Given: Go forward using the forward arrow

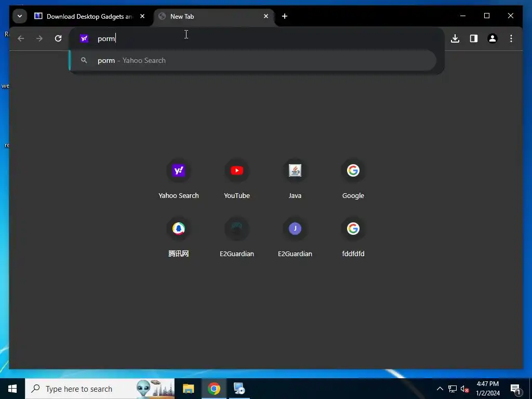Looking at the screenshot, I should tap(39, 38).
